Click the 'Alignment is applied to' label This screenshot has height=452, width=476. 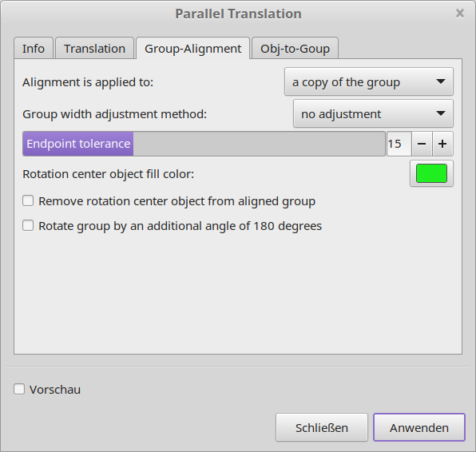click(88, 82)
